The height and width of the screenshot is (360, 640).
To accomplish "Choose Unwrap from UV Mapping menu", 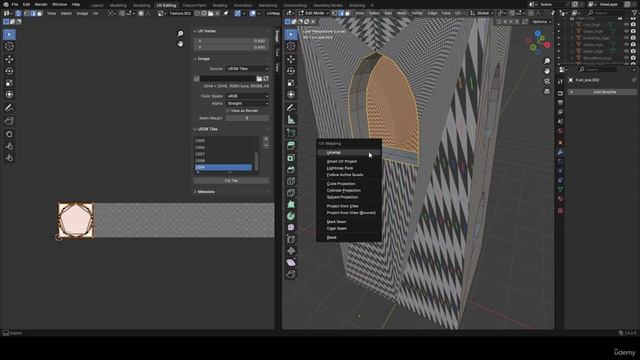I will (x=349, y=153).
